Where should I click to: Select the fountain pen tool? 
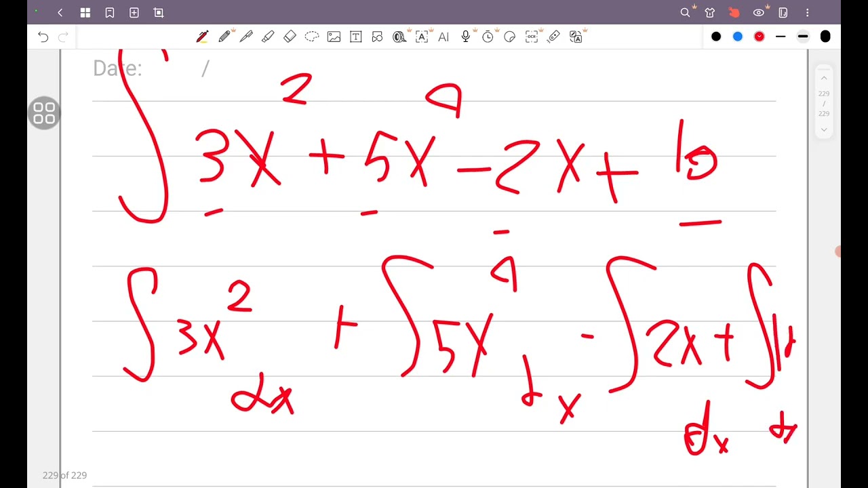click(x=246, y=37)
